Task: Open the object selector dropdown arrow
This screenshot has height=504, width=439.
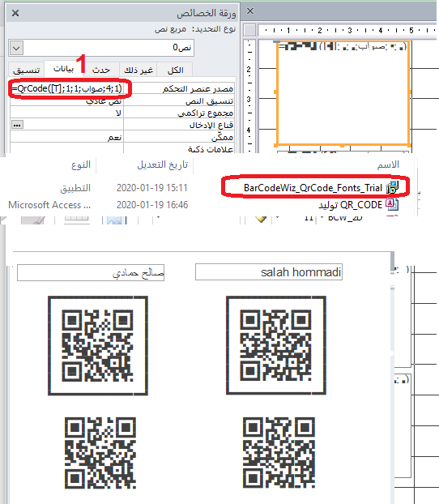Action: (x=16, y=49)
